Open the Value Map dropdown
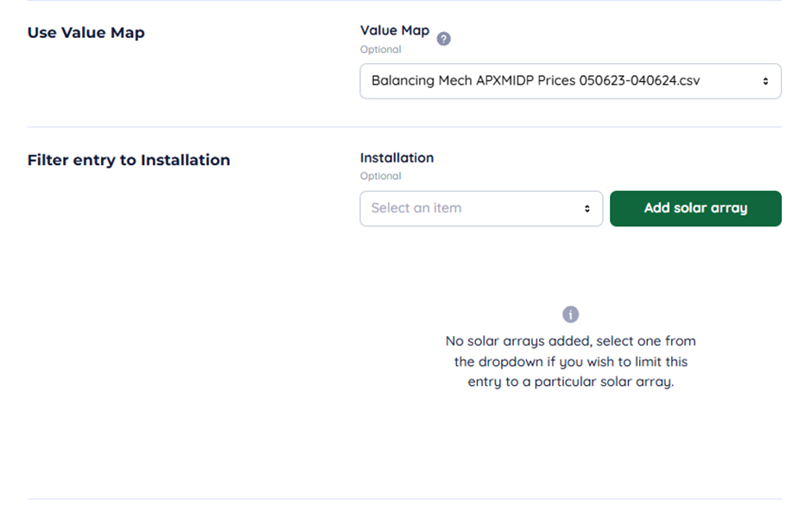This screenshot has height=507, width=812. (570, 81)
